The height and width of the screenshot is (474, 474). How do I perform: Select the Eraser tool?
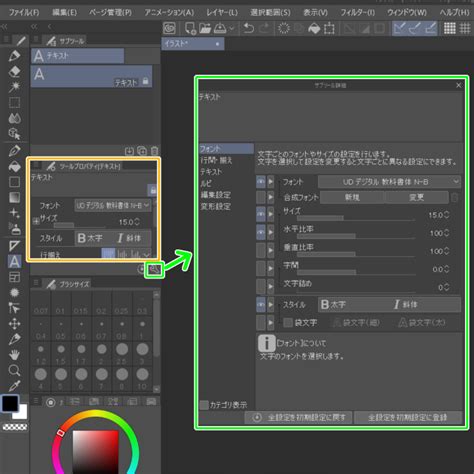14,71
